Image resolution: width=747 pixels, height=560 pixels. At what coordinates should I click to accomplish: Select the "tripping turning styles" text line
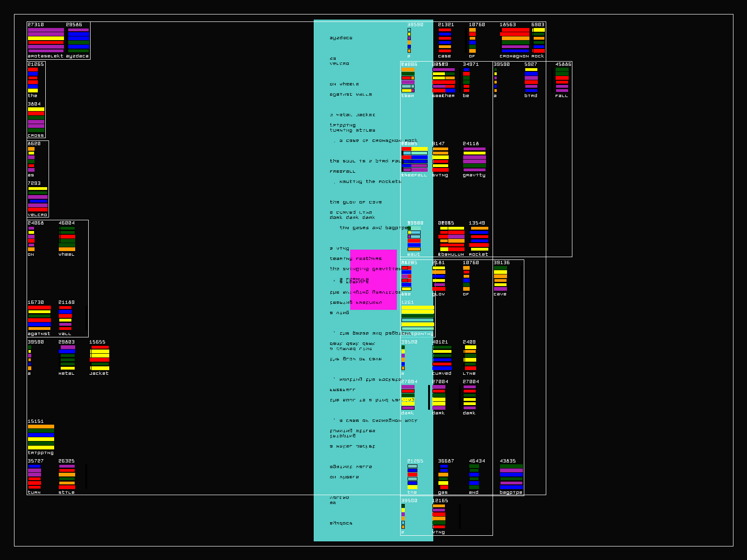tap(352, 127)
